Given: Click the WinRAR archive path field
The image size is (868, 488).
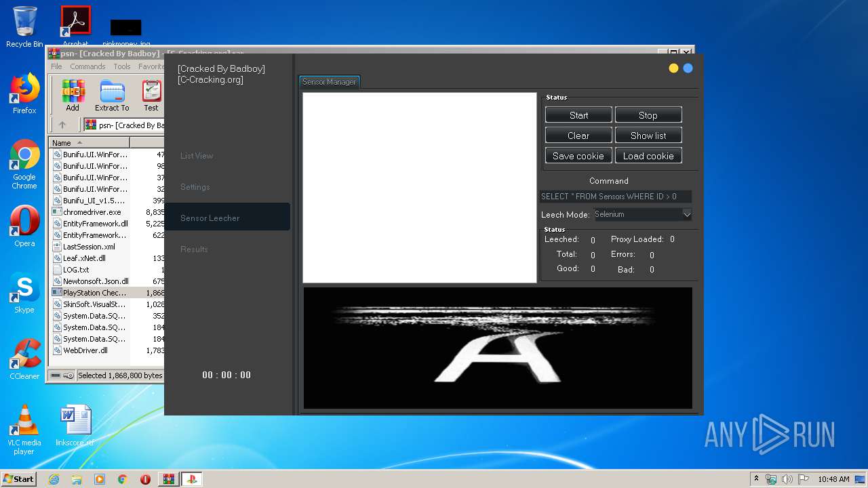Looking at the screenshot, I should [x=124, y=125].
